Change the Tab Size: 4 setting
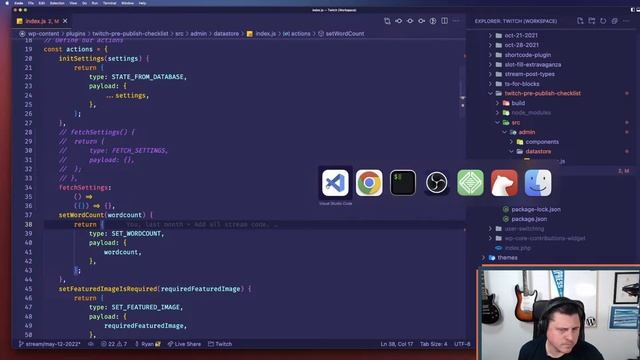The width and height of the screenshot is (640, 360). [433, 344]
